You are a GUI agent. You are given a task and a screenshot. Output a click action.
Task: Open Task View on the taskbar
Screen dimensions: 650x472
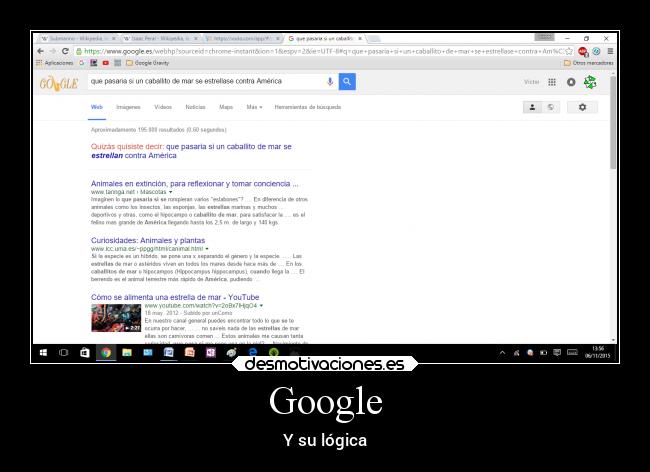pos(63,353)
